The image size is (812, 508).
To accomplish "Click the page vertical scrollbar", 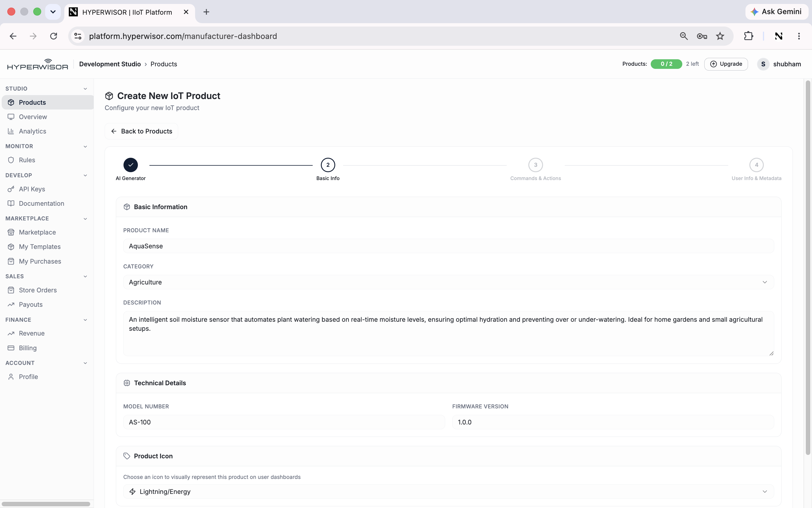I will (808, 268).
